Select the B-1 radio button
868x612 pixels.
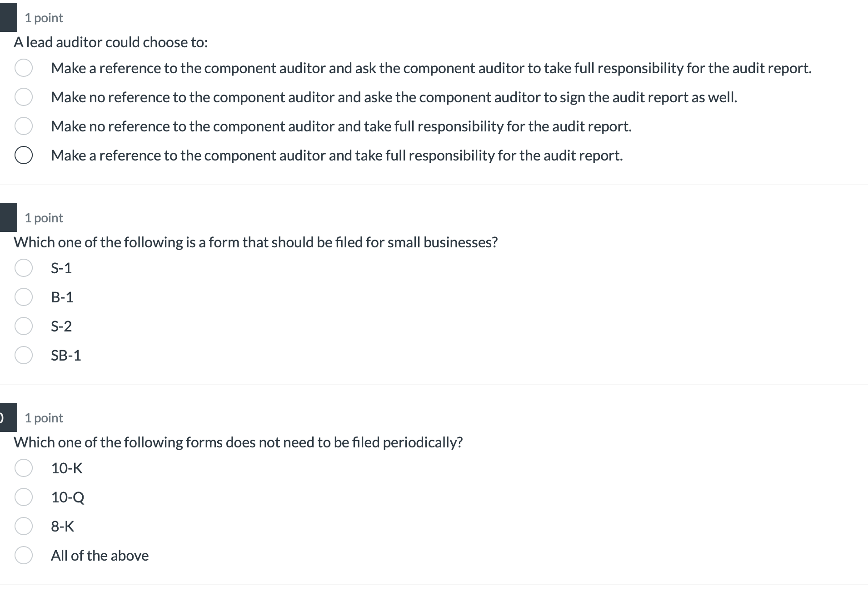(23, 297)
